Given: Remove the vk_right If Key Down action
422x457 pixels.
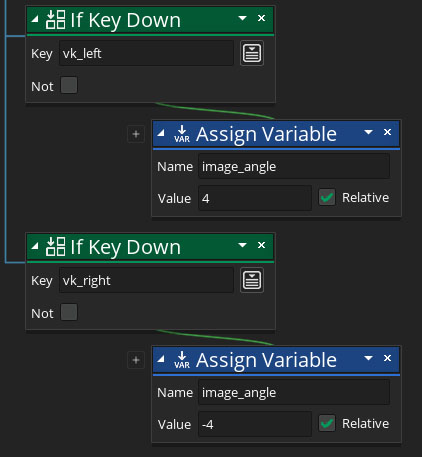Looking at the screenshot, I should point(261,245).
